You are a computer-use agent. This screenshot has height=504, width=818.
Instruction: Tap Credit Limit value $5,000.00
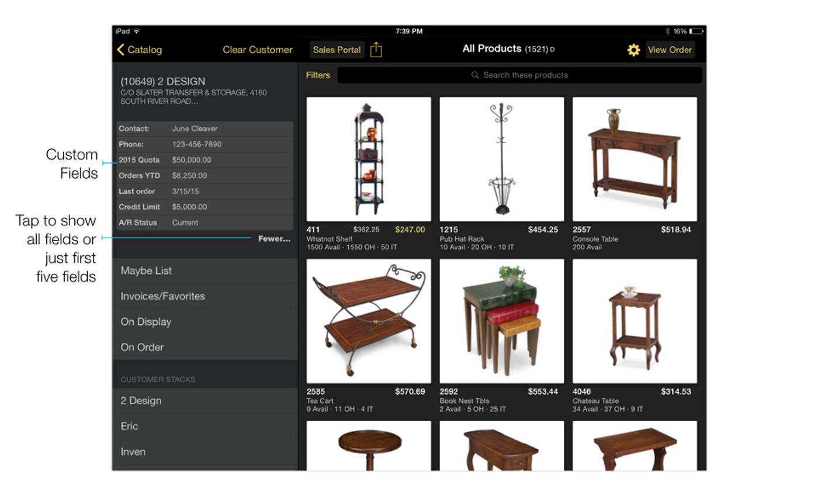point(189,207)
